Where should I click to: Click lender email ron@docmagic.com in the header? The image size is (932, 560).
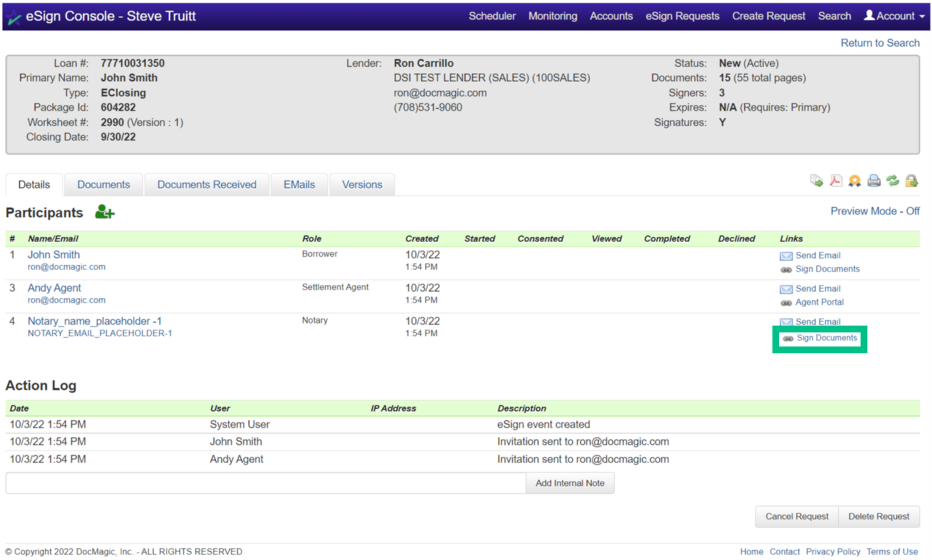(440, 93)
